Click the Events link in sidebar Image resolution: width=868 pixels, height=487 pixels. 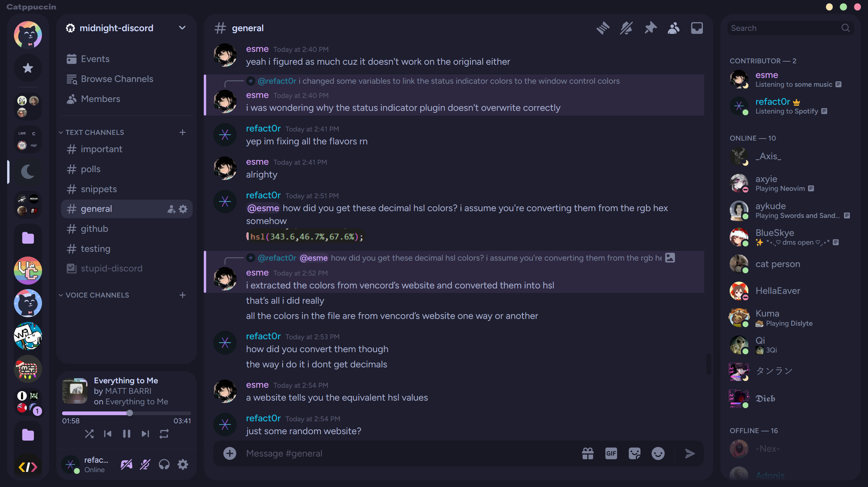pos(95,59)
